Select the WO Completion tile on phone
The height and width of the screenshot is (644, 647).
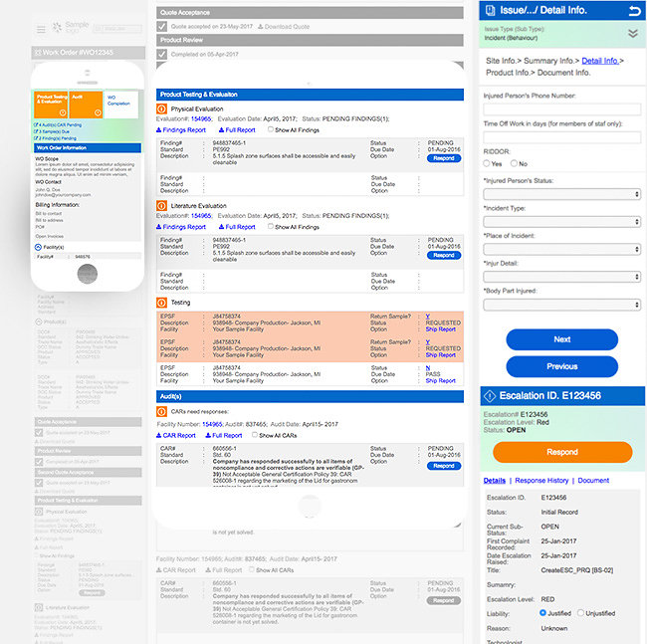(120, 105)
